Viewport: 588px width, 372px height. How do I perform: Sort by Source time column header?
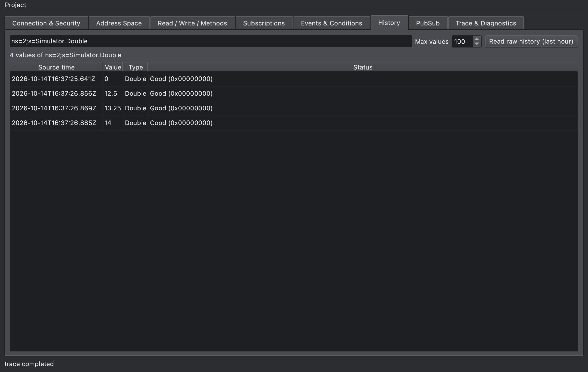tap(56, 67)
